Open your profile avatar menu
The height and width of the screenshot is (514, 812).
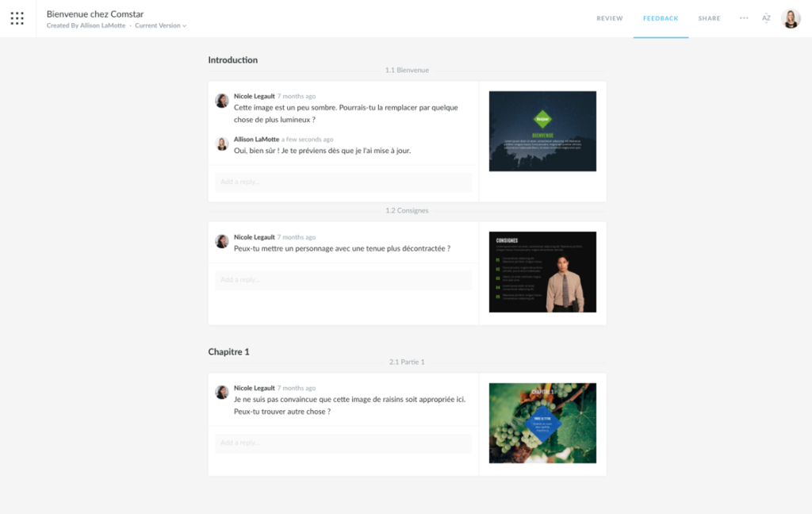(790, 17)
